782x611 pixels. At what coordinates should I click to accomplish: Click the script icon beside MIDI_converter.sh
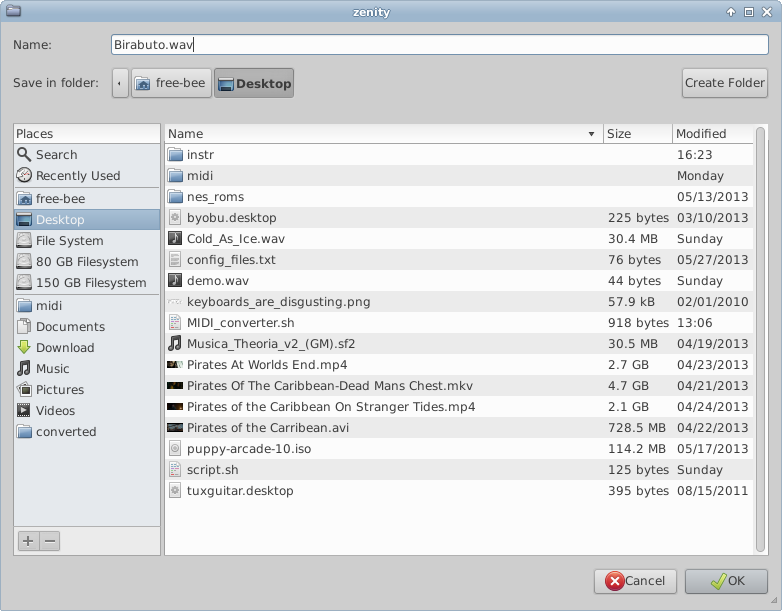[175, 322]
